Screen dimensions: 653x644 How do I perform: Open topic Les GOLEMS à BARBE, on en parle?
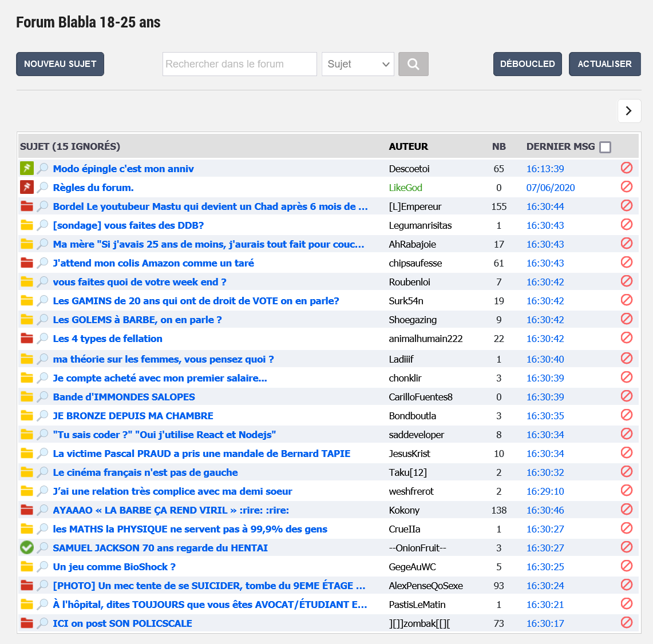137,320
